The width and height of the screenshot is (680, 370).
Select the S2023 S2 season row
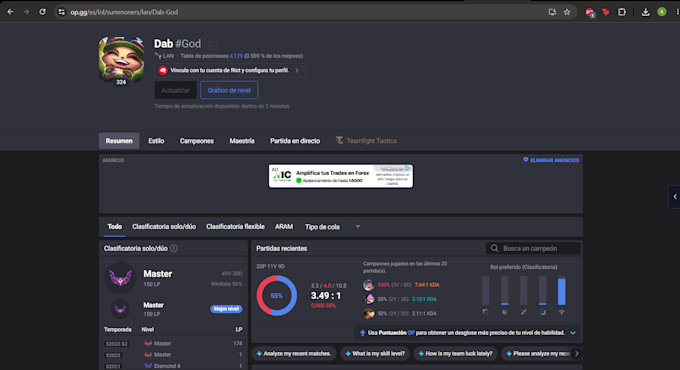pos(173,344)
